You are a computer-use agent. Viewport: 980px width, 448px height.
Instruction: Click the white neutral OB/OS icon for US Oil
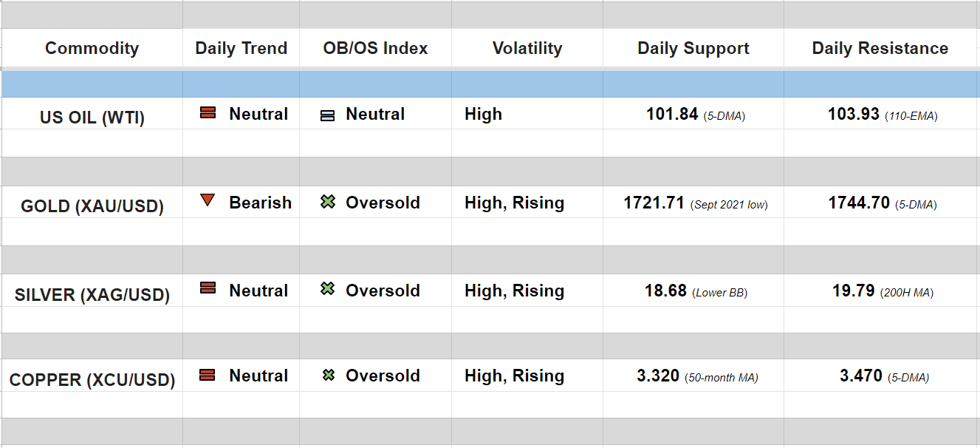tap(328, 115)
